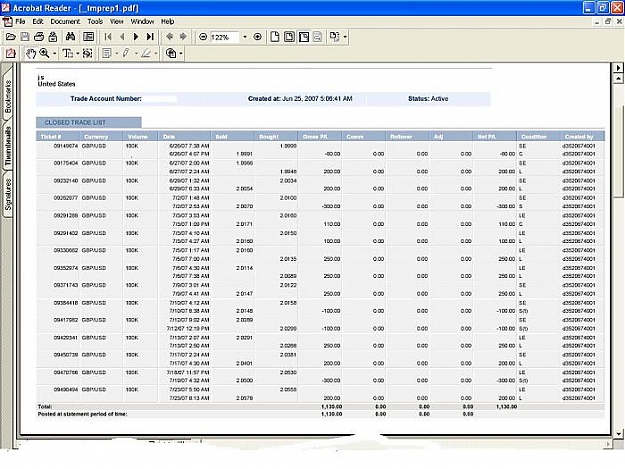The image size is (625, 469).
Task: Expand the text select tool dropdown arrow
Action: [78, 53]
